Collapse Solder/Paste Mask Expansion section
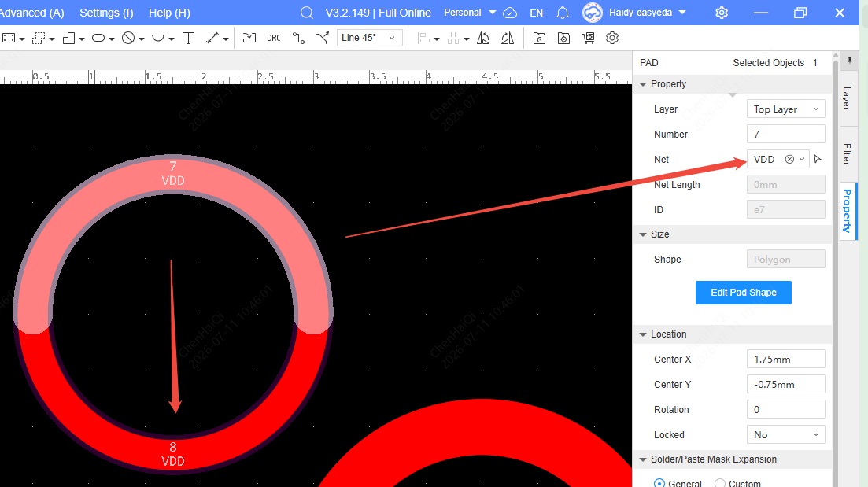868x487 pixels. 643,459
